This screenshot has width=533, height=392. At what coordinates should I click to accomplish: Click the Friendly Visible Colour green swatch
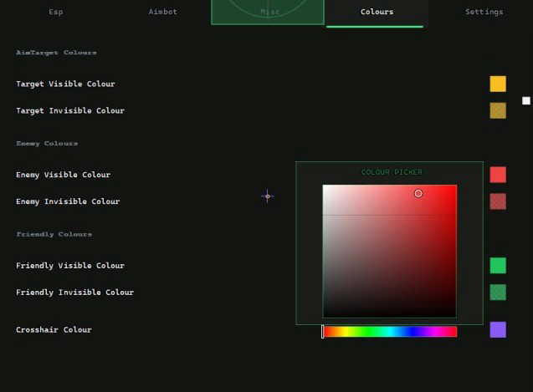click(x=498, y=265)
